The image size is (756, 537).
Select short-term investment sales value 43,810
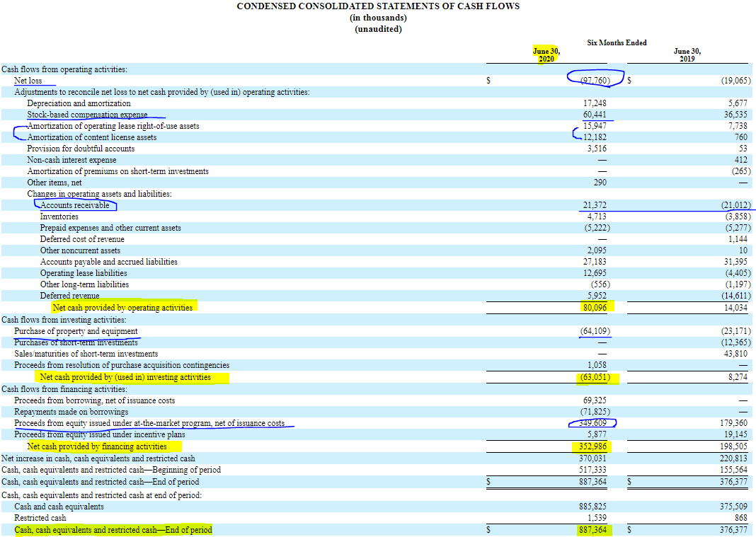[735, 354]
